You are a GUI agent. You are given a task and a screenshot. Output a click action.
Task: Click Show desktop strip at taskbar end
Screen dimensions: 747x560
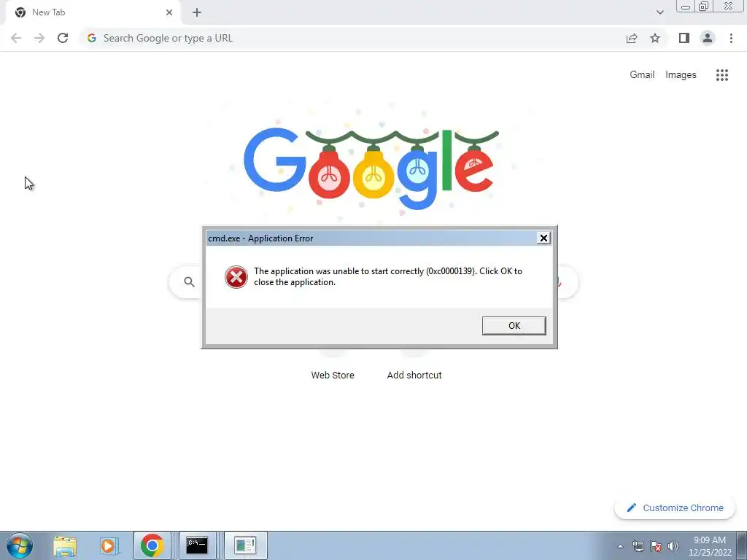click(742, 545)
